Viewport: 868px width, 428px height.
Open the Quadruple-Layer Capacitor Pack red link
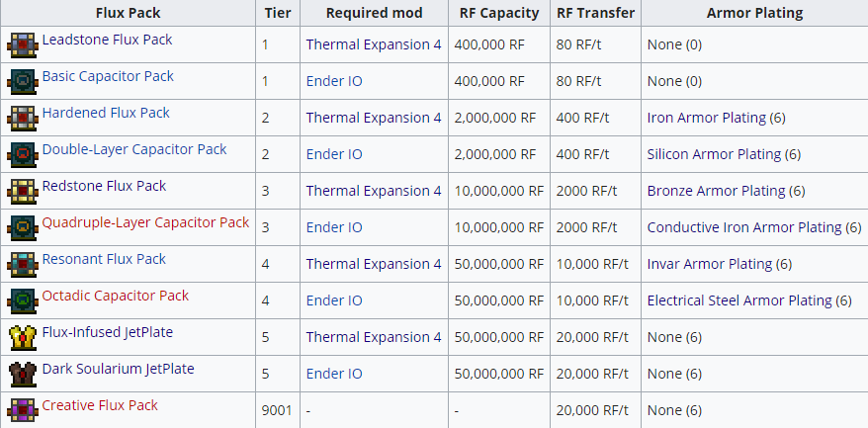click(x=145, y=222)
